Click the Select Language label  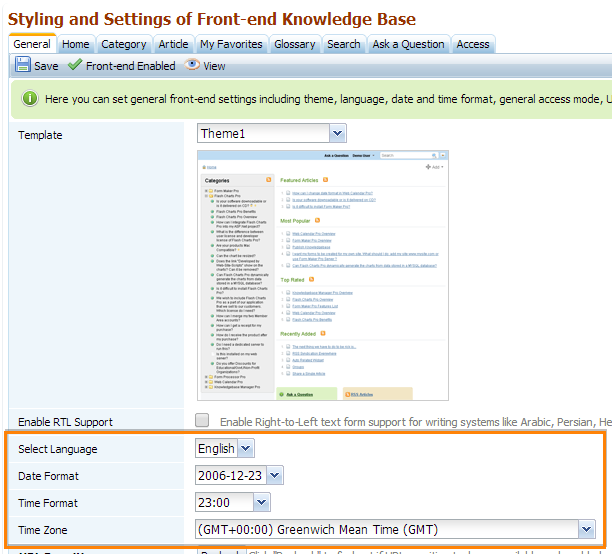click(58, 449)
